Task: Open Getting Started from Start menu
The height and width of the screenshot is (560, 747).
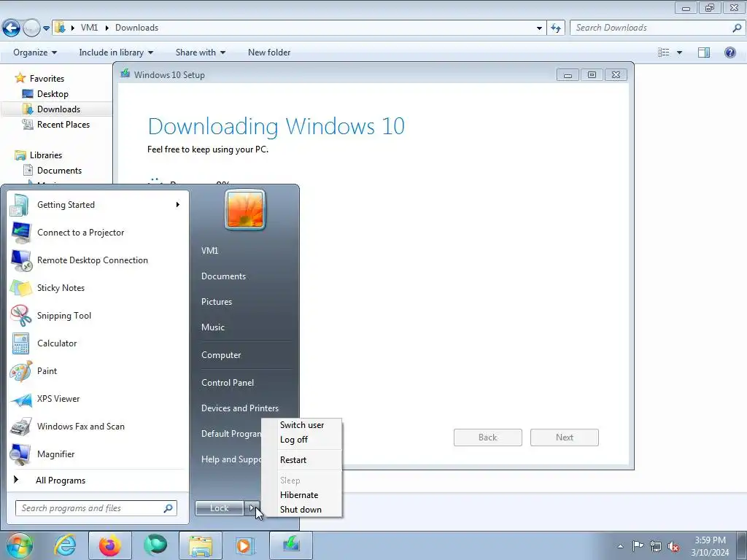Action: pyautogui.click(x=97, y=205)
